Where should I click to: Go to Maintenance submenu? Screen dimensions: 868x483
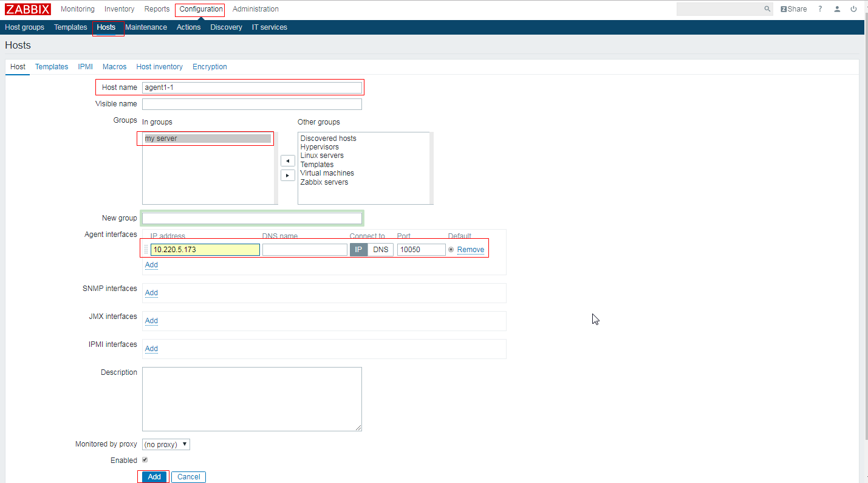click(146, 27)
